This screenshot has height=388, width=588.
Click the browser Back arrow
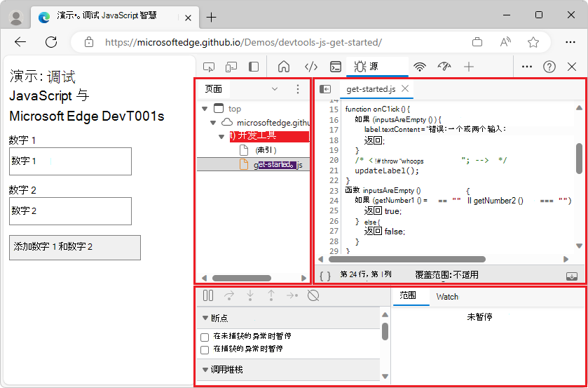(20, 42)
